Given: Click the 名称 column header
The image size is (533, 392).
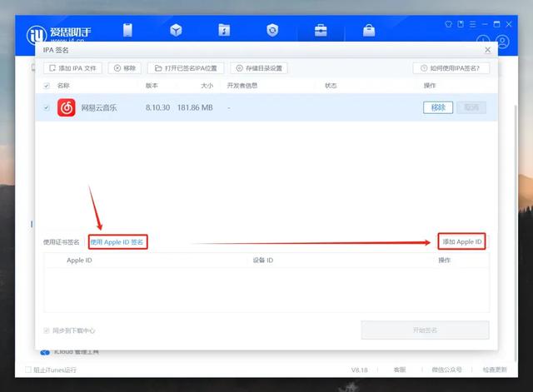Looking at the screenshot, I should [63, 86].
